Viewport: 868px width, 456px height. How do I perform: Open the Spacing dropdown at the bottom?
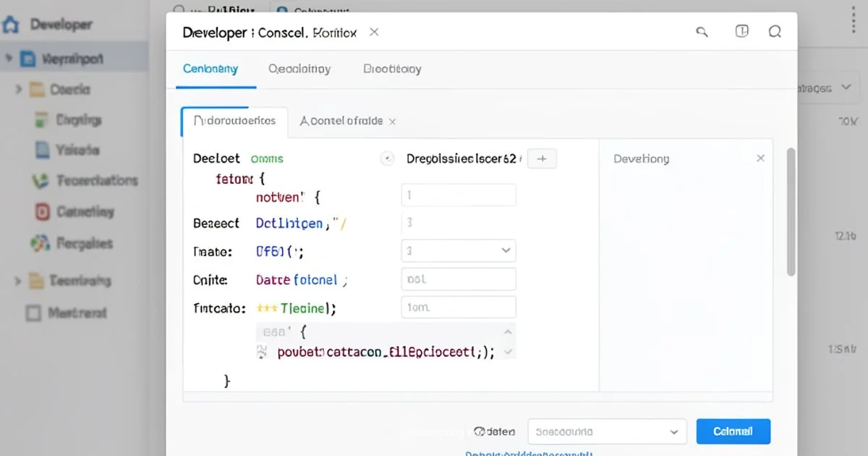[606, 431]
